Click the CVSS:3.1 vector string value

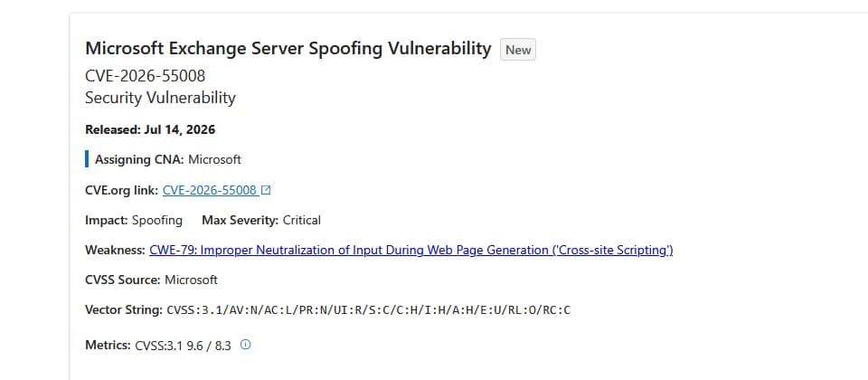[x=369, y=310]
